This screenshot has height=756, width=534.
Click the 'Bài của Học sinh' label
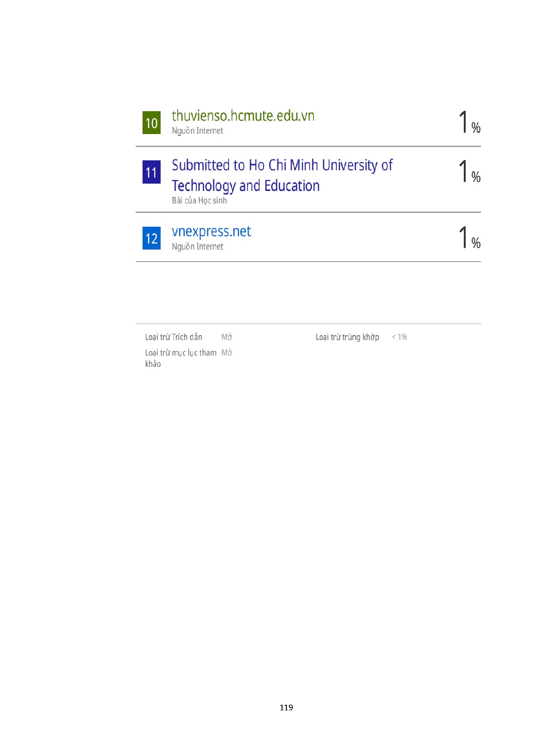click(199, 200)
